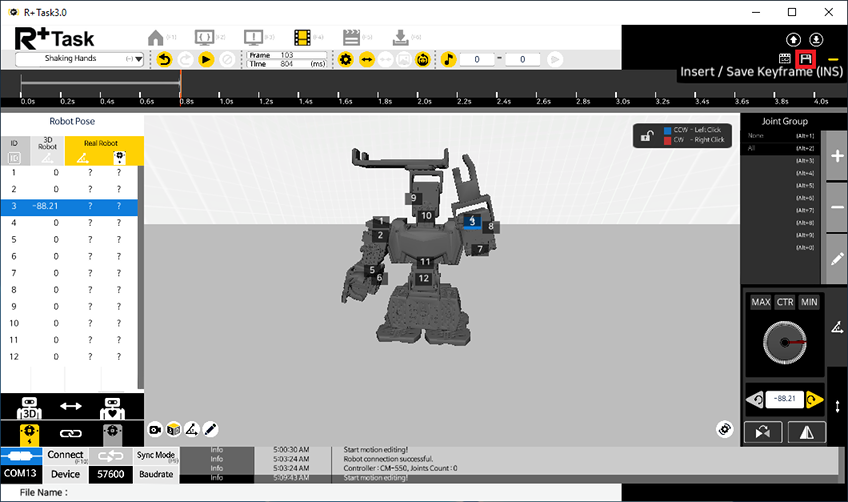The width and height of the screenshot is (848, 502).
Task: Toggle the yellow robot torque icon
Action: (30, 433)
